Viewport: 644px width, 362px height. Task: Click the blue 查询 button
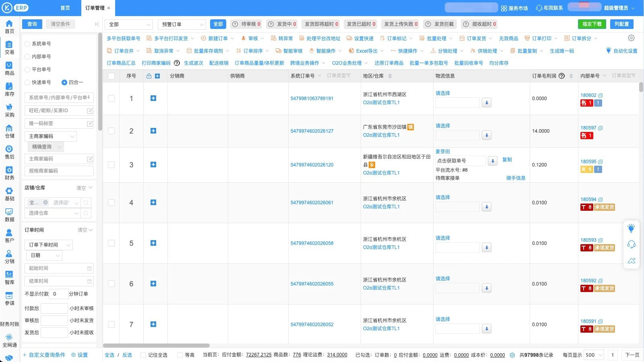pos(32,24)
